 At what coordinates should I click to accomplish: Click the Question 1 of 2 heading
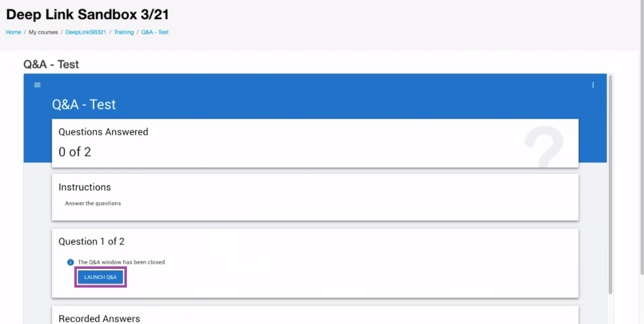(x=91, y=241)
